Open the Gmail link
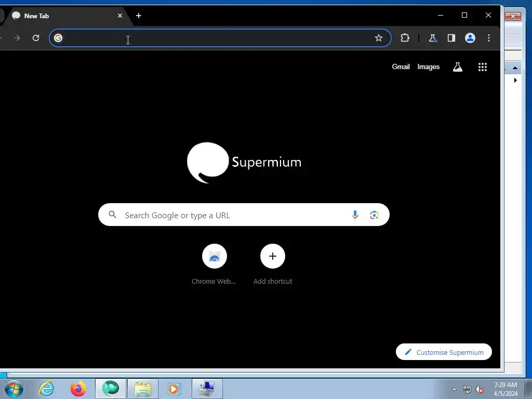Viewport: 532px width, 399px height. [401, 67]
